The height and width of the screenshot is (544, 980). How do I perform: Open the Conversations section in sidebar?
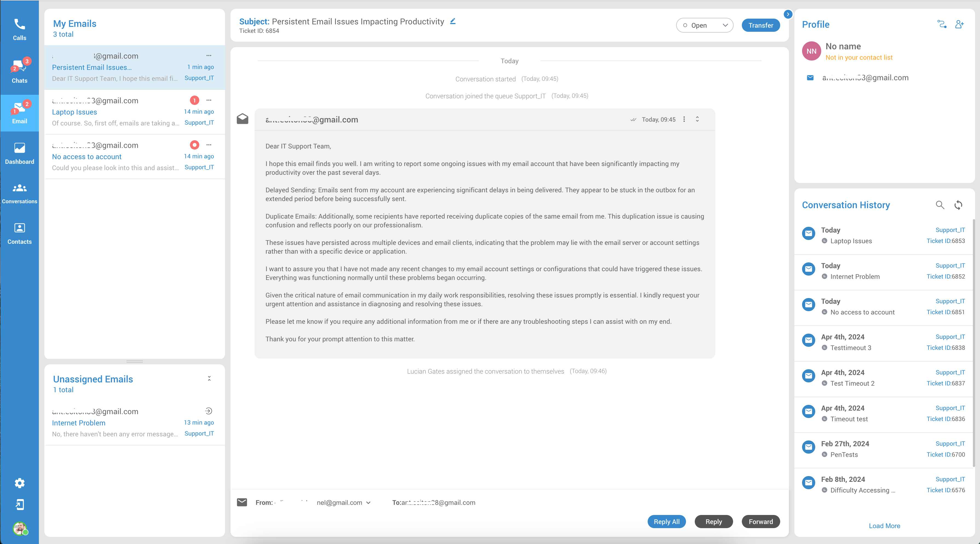click(x=19, y=193)
